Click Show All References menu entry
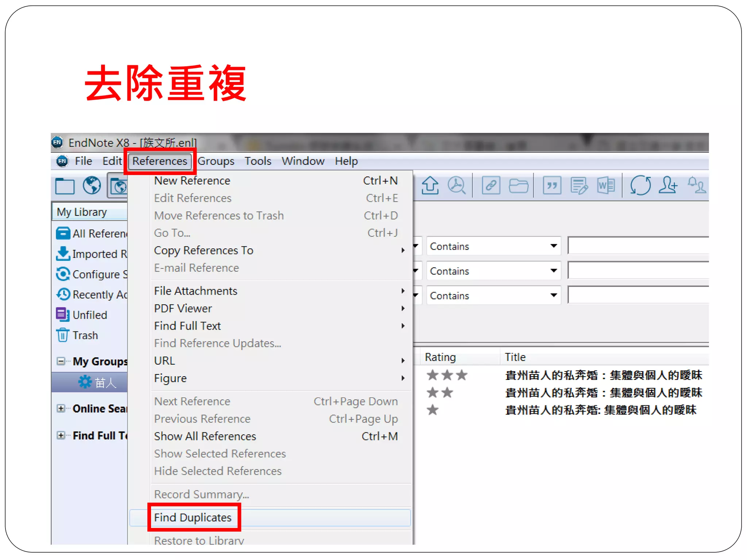747x560 pixels. [x=205, y=436]
